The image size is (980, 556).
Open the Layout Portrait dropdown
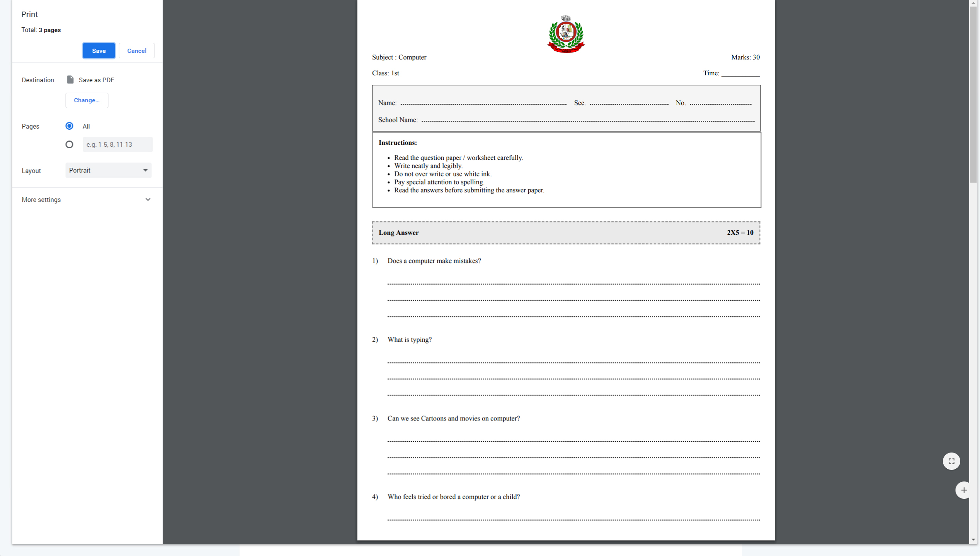(108, 170)
